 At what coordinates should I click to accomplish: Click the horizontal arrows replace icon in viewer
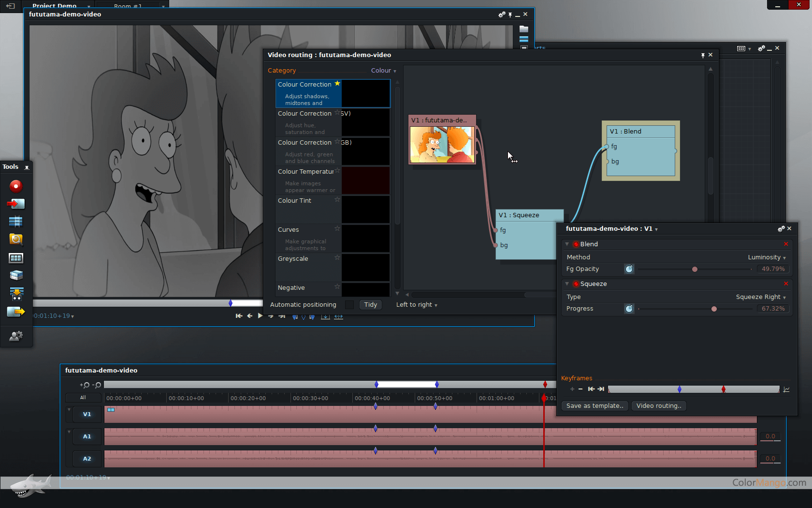(x=338, y=316)
